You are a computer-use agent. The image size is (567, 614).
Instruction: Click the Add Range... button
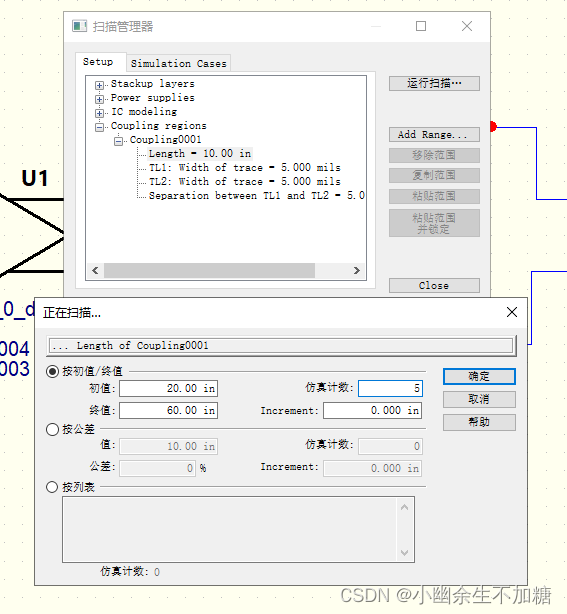coord(434,135)
